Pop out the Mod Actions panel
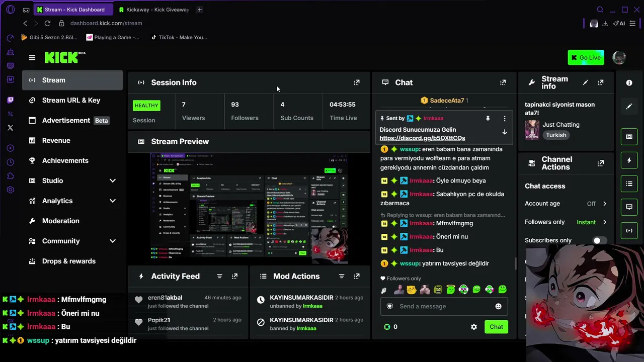The image size is (644, 362). pos(357,276)
